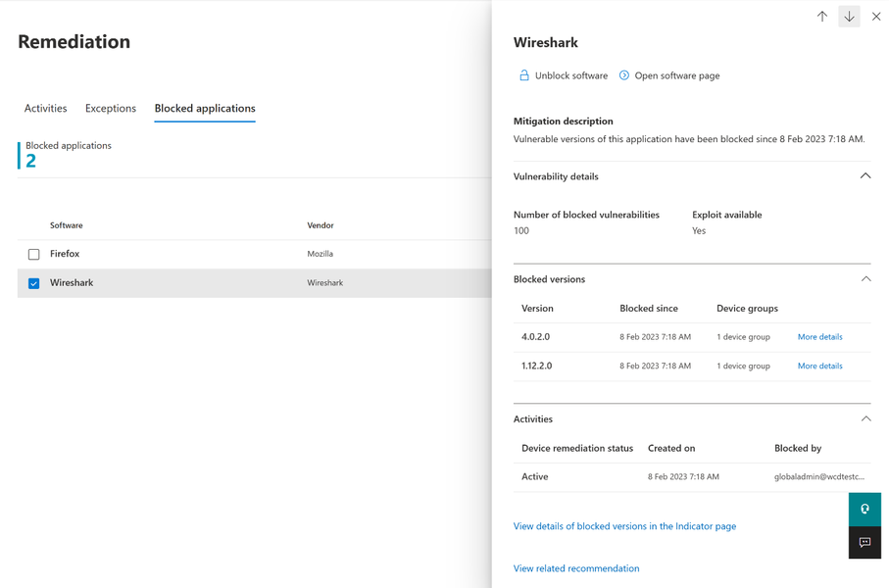The image size is (889, 588).
Task: Click version 1.12.2.0 in Blocked versions
Action: tap(537, 366)
